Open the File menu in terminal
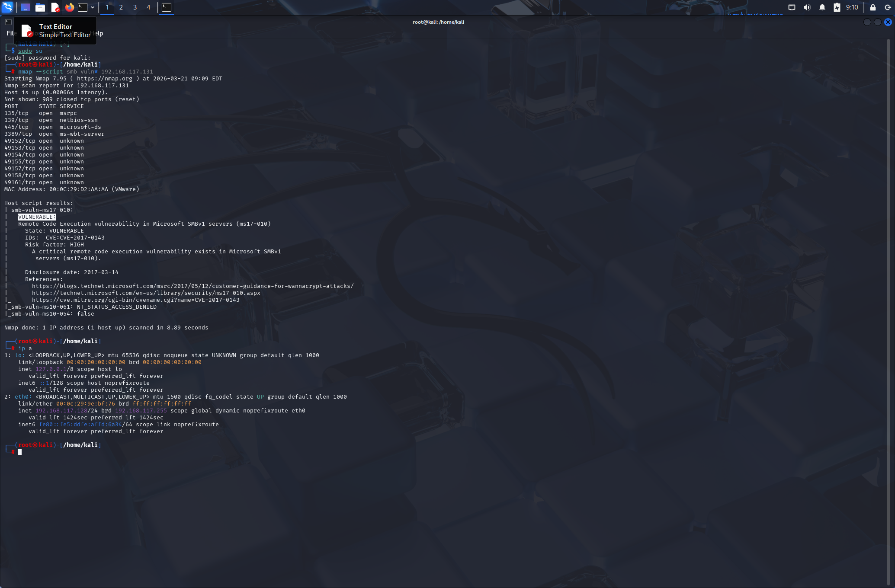The height and width of the screenshot is (588, 895). click(x=10, y=33)
